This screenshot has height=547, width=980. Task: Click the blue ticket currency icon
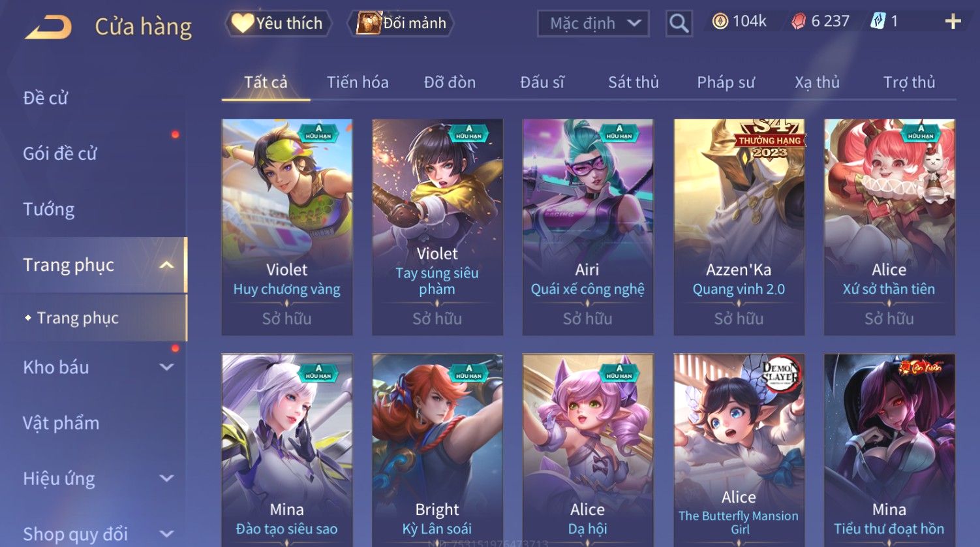pos(878,22)
